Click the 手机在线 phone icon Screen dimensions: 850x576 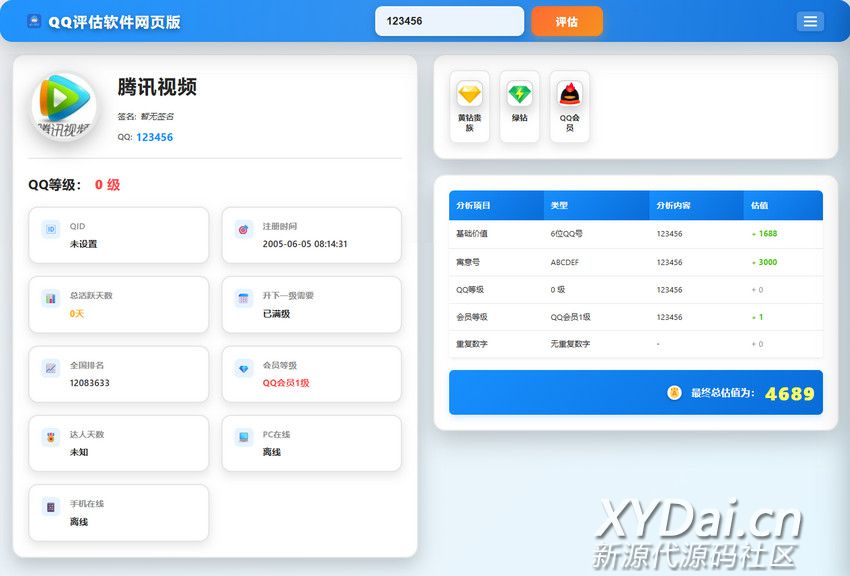point(51,507)
